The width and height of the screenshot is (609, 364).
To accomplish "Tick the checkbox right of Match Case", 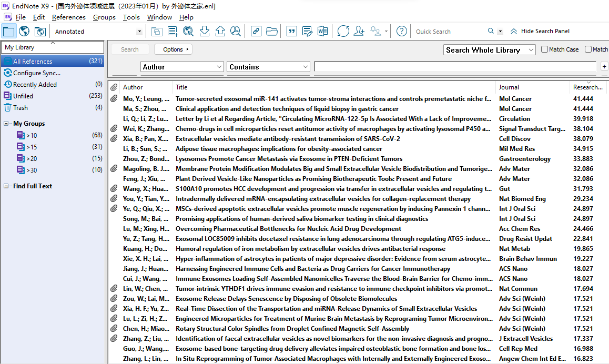I will (588, 49).
